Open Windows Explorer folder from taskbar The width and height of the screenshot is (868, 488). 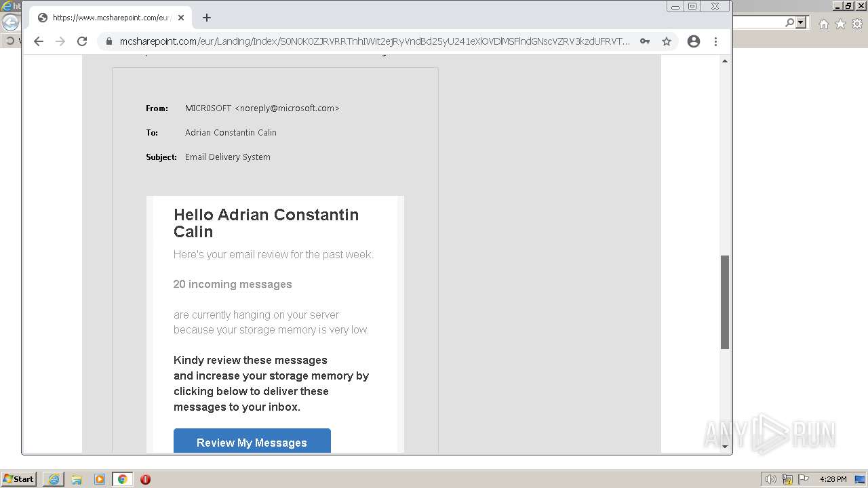(x=77, y=479)
